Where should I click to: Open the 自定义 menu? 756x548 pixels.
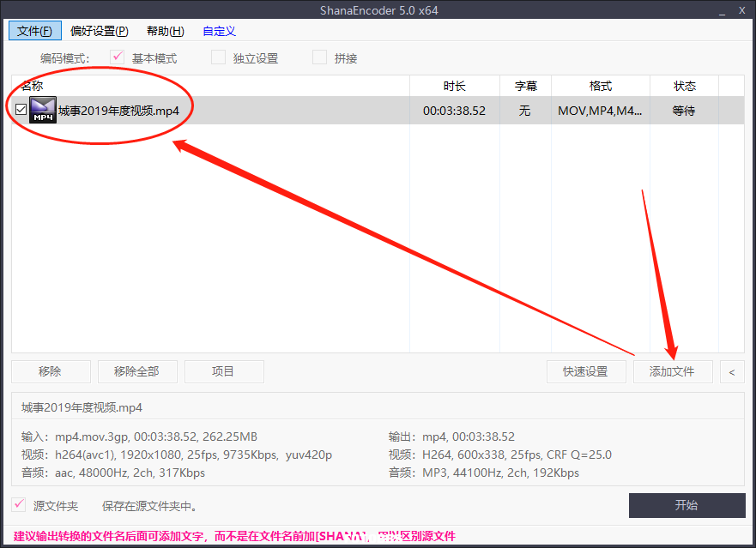click(219, 31)
